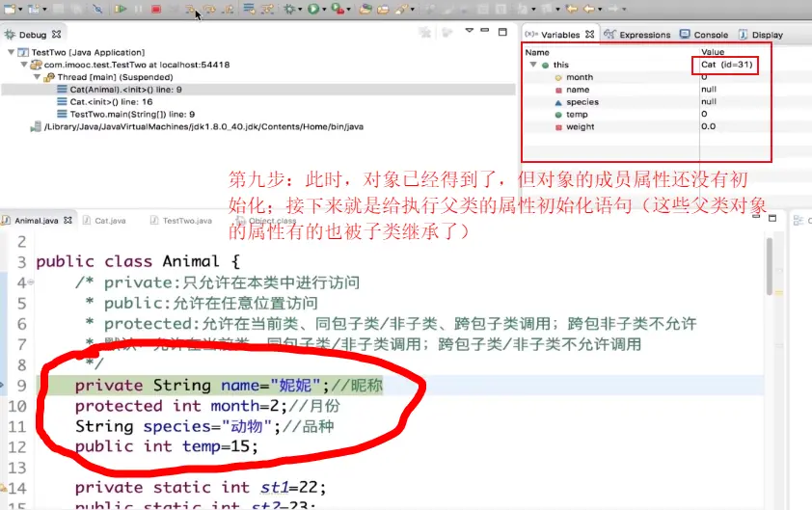Click the Back navigation arrow
This screenshot has height=510, width=812.
(x=589, y=9)
